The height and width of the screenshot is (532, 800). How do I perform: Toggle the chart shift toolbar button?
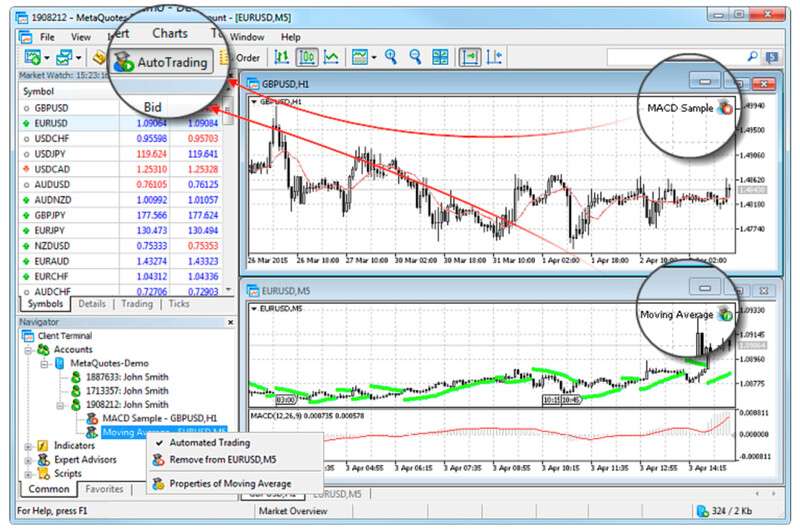(x=494, y=57)
